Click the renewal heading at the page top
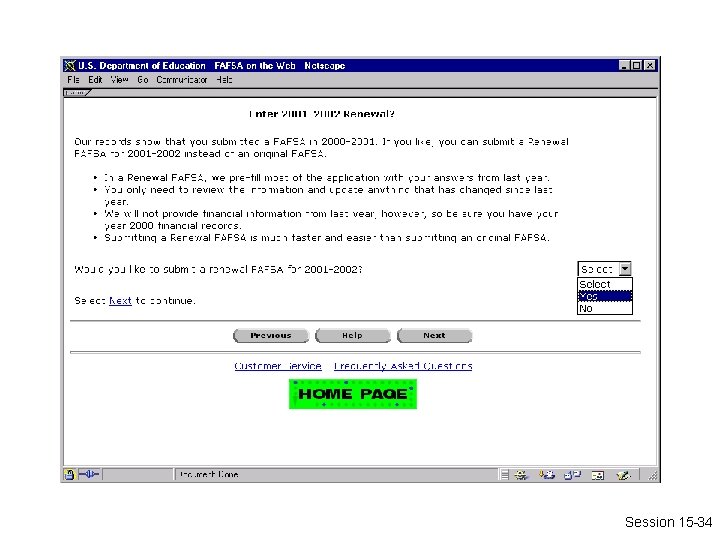 tap(321, 114)
